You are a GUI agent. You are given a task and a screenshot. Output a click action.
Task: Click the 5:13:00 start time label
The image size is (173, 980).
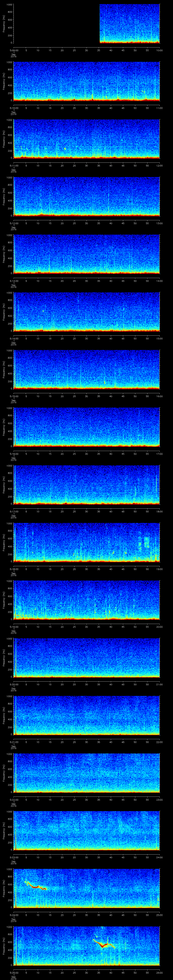click(x=14, y=281)
